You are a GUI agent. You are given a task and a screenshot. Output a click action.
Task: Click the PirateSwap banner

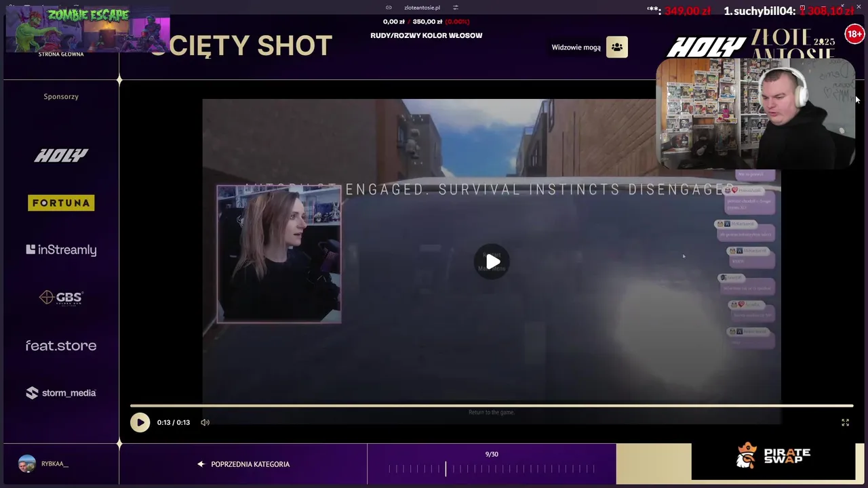click(773, 457)
